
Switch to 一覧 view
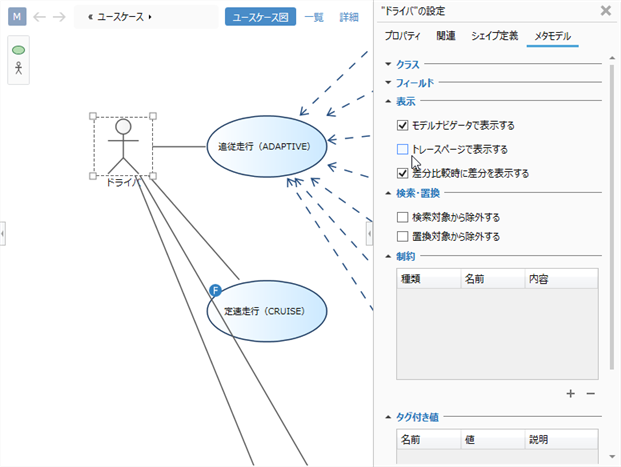[314, 17]
